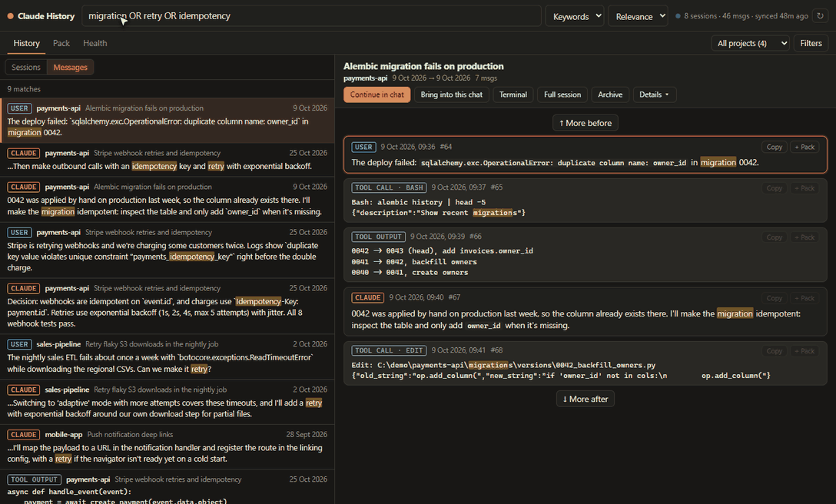This screenshot has width=836, height=504.
Task: Click the USER badge on message #64
Action: (x=363, y=147)
